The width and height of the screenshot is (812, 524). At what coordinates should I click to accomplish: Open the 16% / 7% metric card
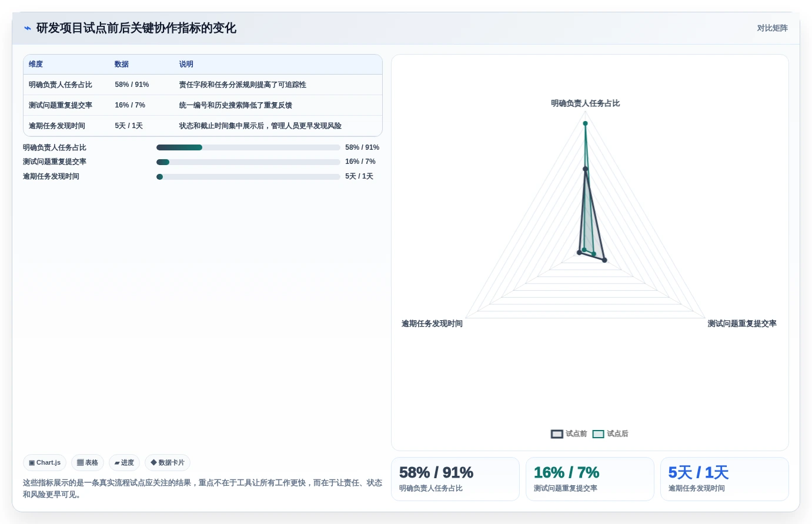(590, 479)
